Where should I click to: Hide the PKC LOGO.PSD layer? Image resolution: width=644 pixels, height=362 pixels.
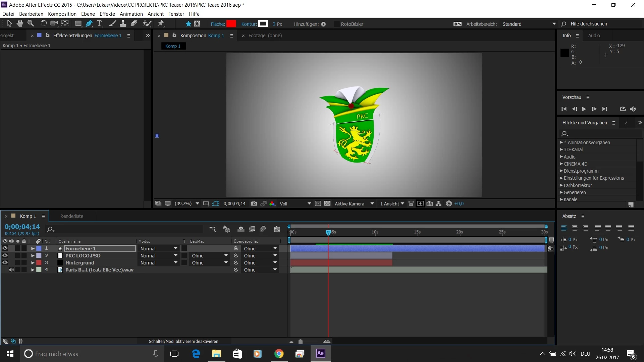click(5, 255)
